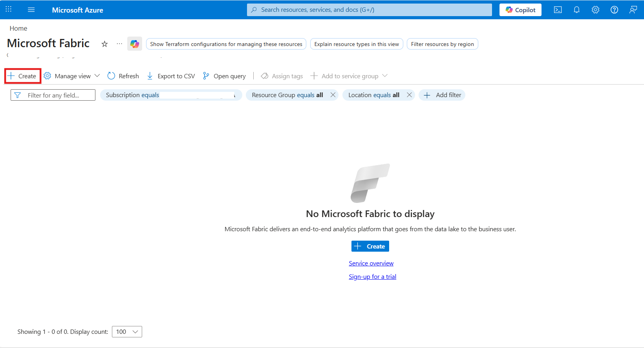The height and width of the screenshot is (348, 644).
Task: Open Service overview link
Action: click(x=371, y=263)
